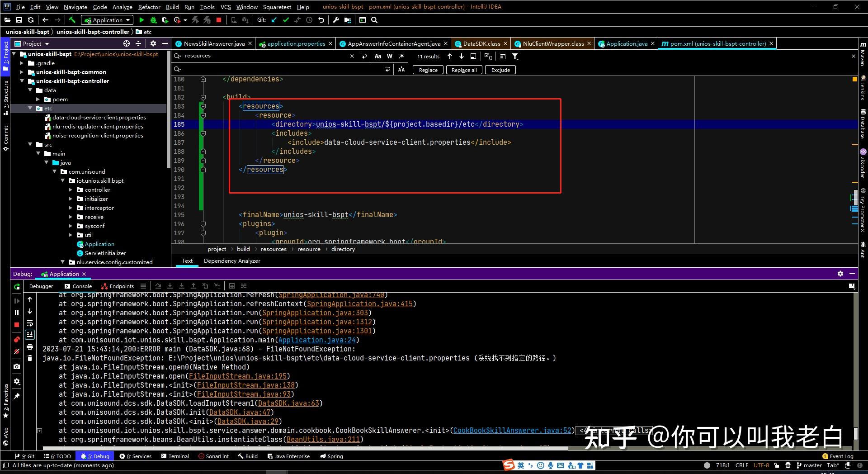Jump to the next search occurrence
The width and height of the screenshot is (868, 474).
(462, 56)
